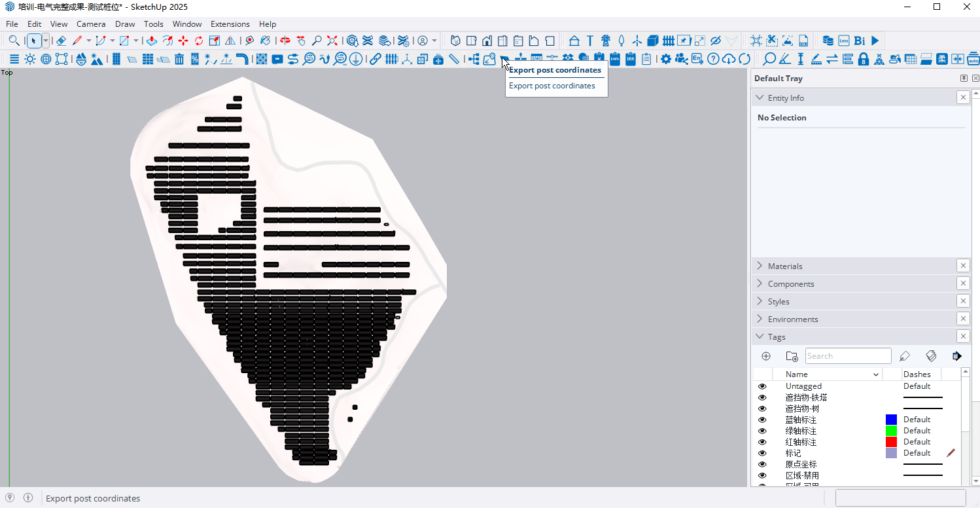Open the Window menu

187,24
